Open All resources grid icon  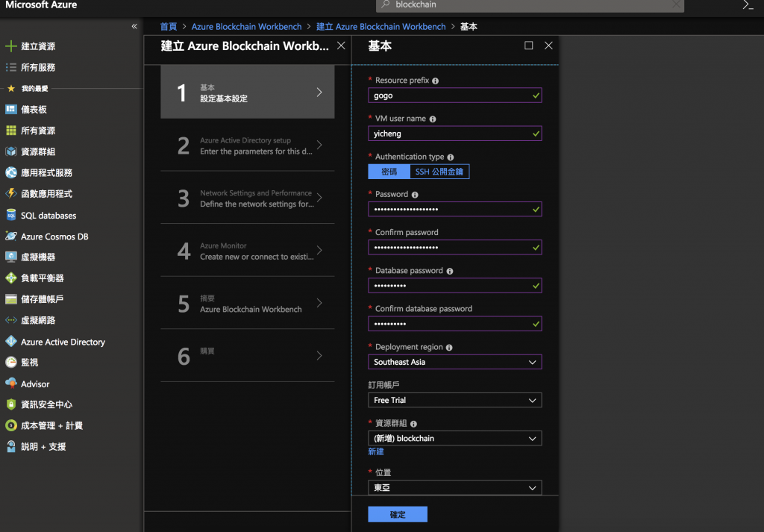pos(10,131)
